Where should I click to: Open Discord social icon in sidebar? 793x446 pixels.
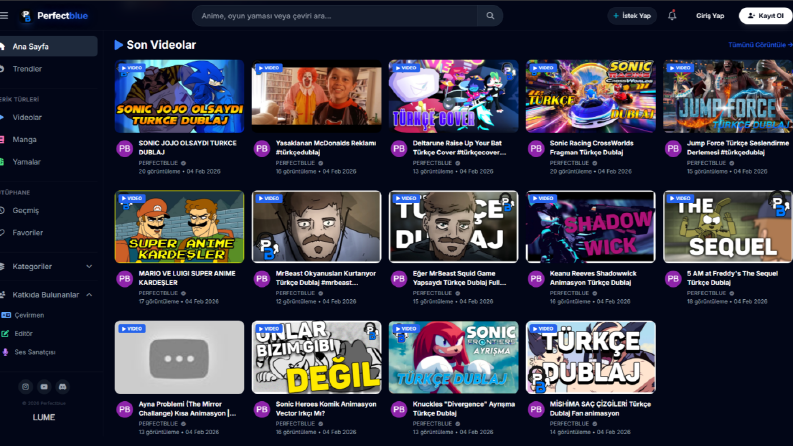[x=63, y=387]
